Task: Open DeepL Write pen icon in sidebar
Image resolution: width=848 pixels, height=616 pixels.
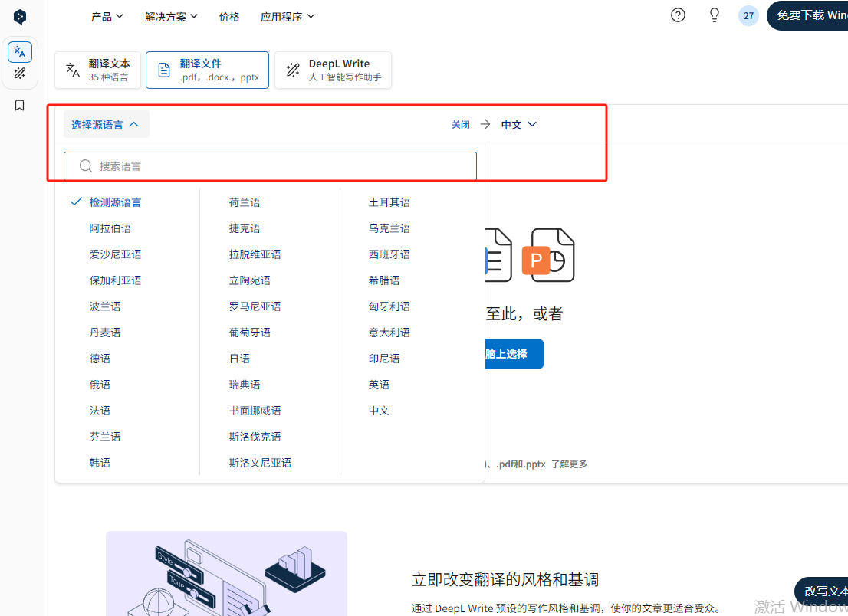Action: pos(20,73)
